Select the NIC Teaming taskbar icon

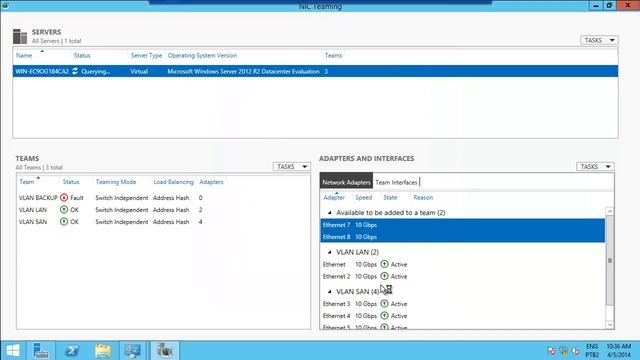click(164, 351)
